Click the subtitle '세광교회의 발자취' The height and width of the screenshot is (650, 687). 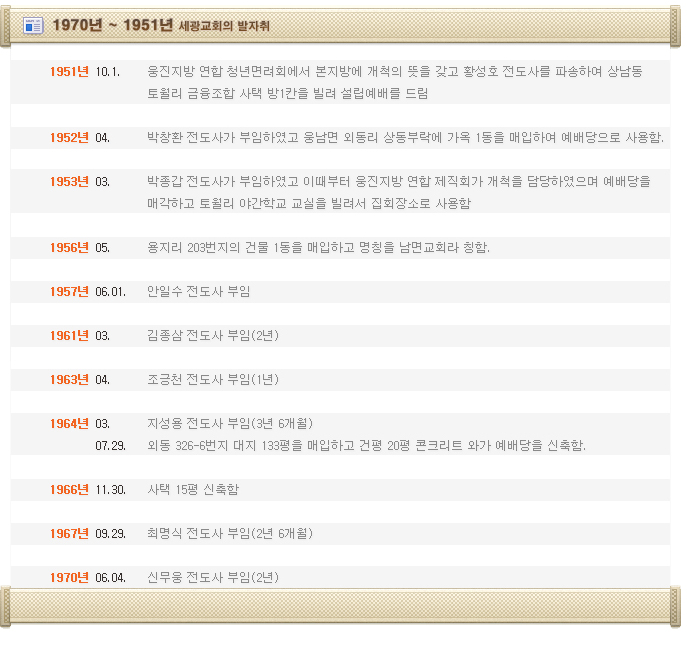click(224, 26)
